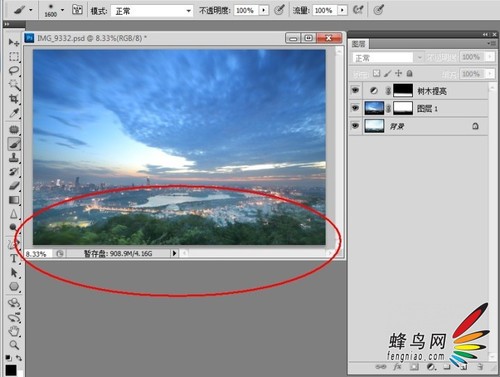Viewport: 500px width, 377px height.
Task: Open the opacity slider arrow in options bar
Action: click(x=264, y=10)
